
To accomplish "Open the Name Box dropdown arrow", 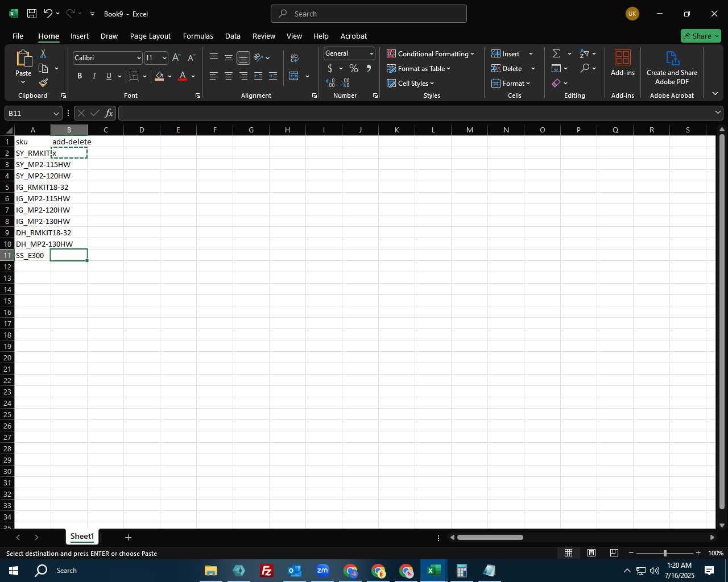I will pos(56,114).
